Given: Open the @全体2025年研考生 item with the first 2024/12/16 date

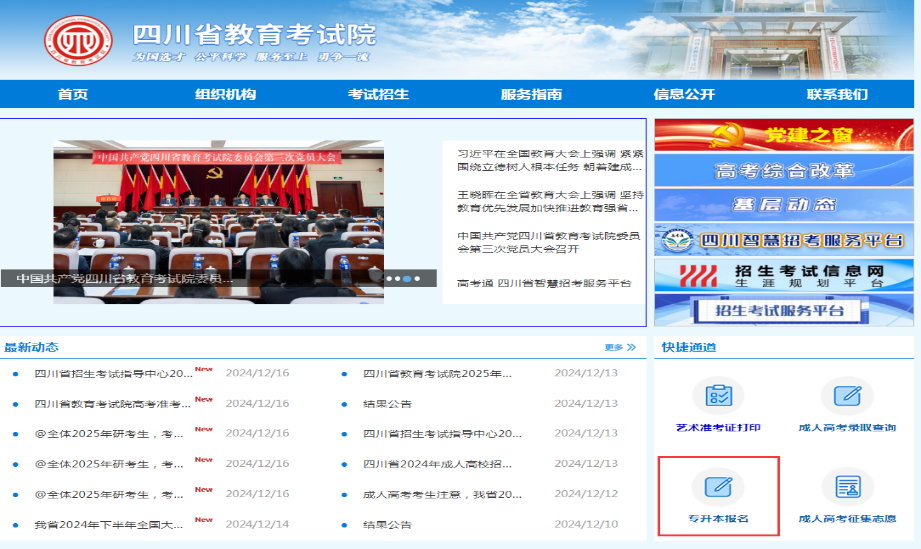Looking at the screenshot, I should [109, 434].
